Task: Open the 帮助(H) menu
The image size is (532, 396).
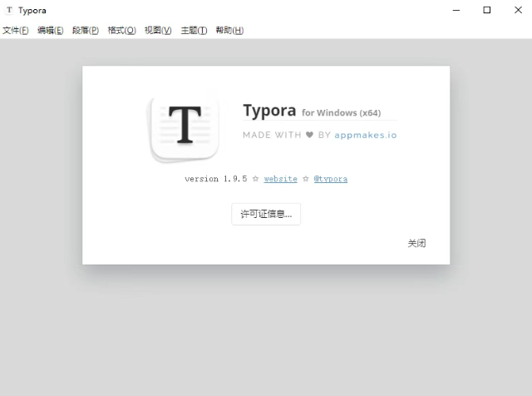Action: pos(229,30)
